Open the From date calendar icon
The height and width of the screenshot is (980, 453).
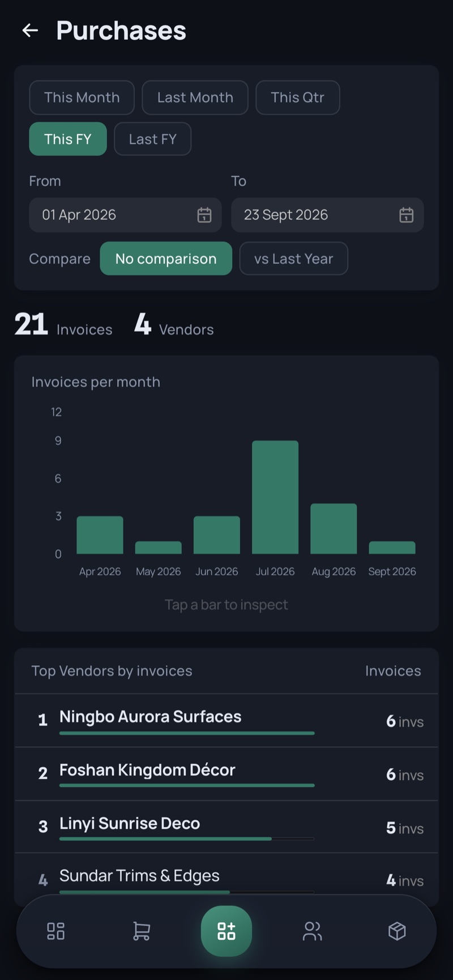[204, 215]
